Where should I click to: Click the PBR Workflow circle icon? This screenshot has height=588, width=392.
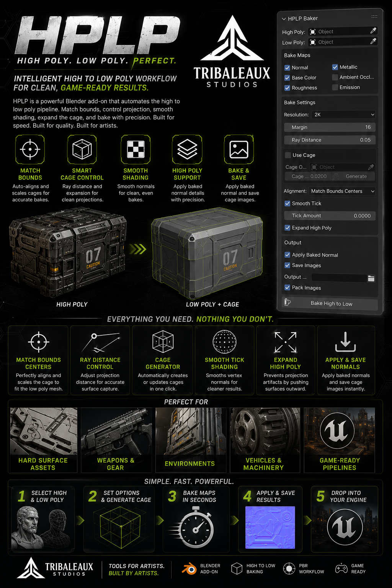pyautogui.click(x=289, y=568)
